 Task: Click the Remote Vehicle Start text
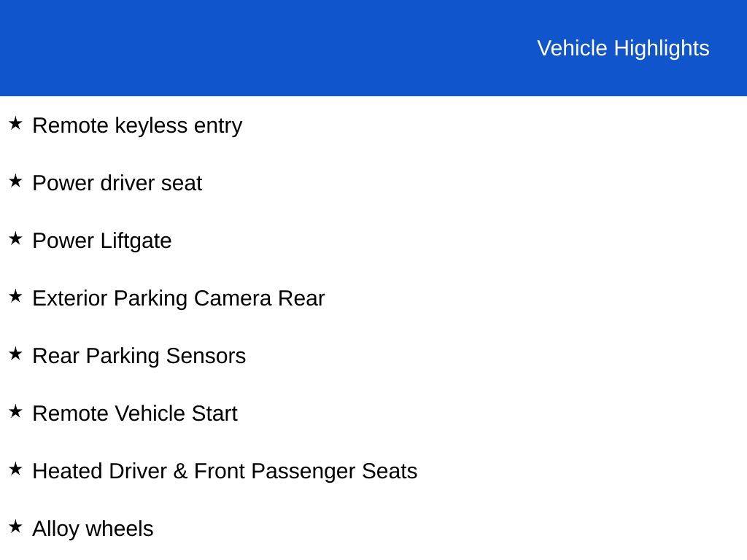click(x=135, y=413)
